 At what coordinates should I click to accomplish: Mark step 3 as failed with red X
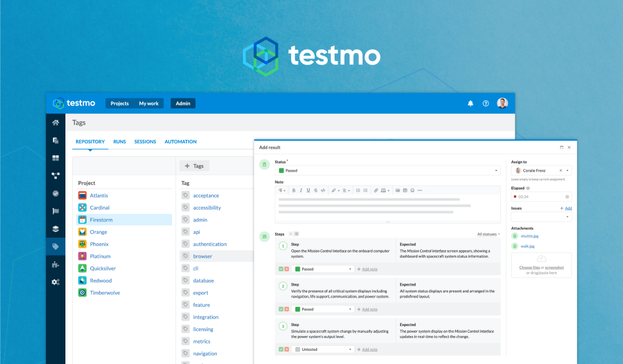[287, 349]
